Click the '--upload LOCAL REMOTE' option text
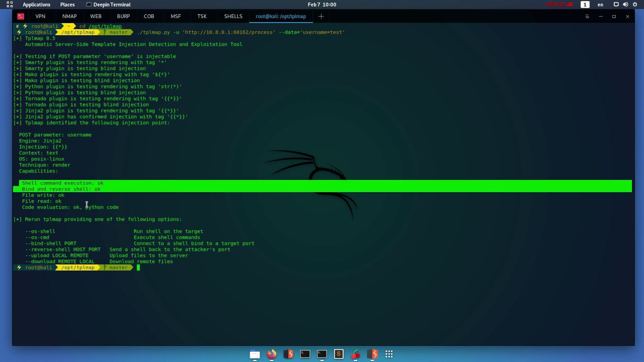The image size is (644, 362). 57,255
